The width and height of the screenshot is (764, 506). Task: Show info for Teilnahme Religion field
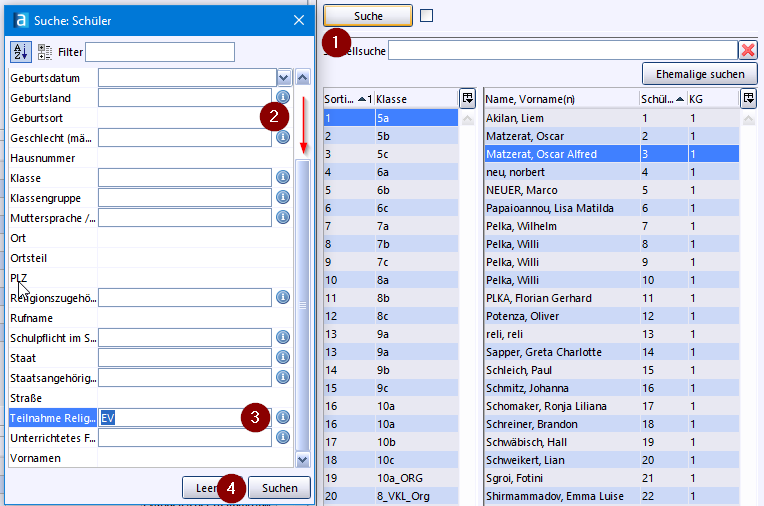tap(283, 417)
